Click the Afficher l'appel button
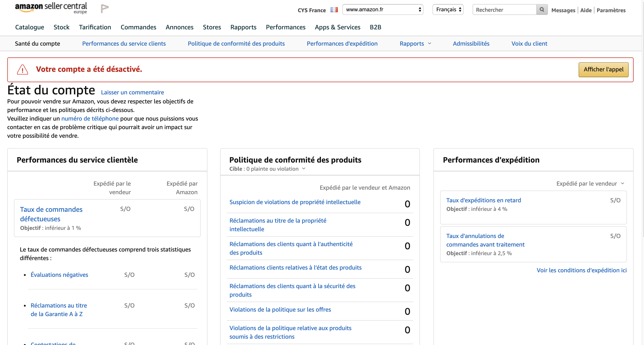This screenshot has height=345, width=644. pos(603,70)
